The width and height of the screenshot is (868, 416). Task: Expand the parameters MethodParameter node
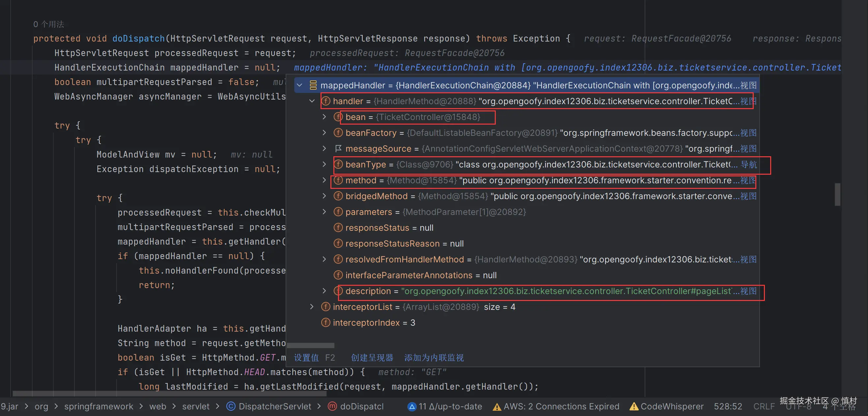[324, 212]
